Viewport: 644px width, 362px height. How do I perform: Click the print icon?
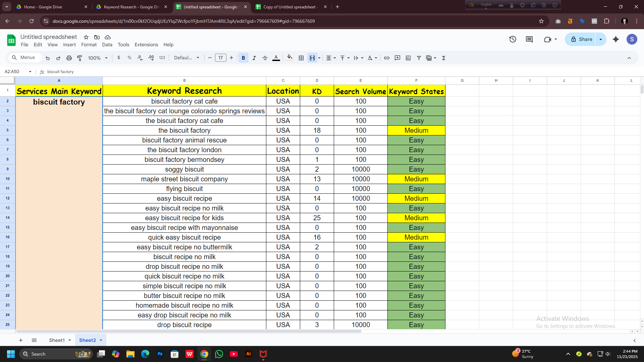(x=69, y=58)
